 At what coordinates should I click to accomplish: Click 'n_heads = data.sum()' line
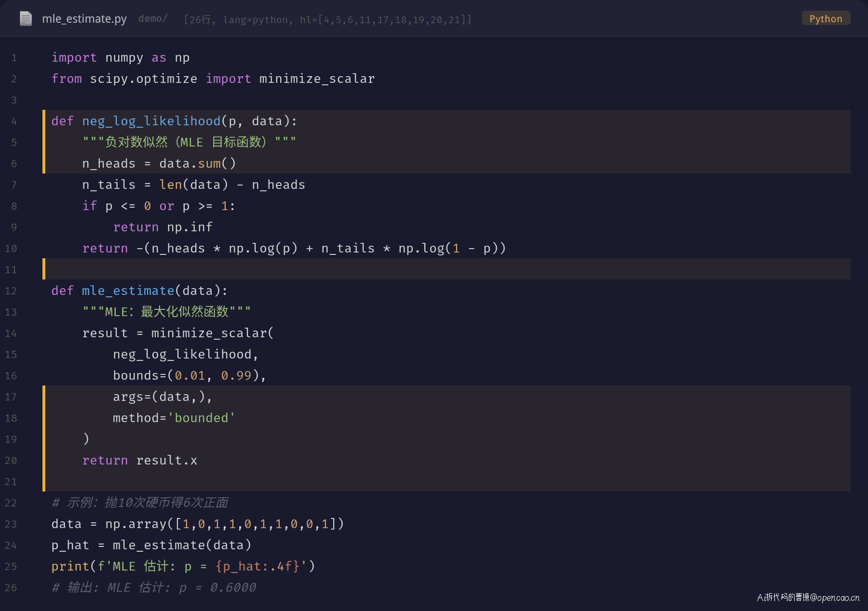pyautogui.click(x=159, y=164)
